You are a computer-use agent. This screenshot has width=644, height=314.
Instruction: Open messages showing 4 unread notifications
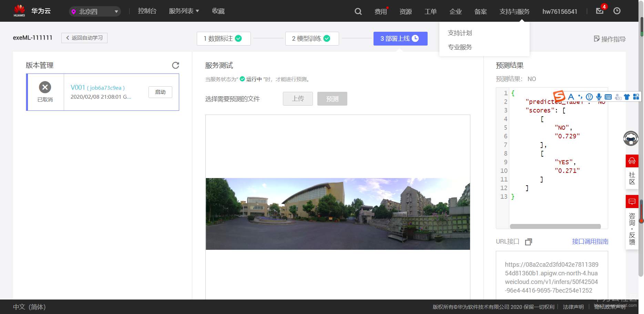599,11
